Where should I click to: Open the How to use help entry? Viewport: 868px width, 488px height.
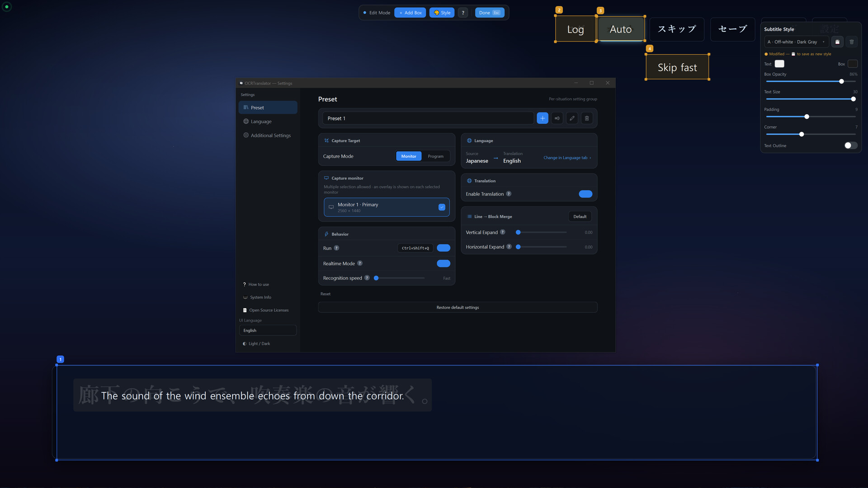(x=256, y=285)
